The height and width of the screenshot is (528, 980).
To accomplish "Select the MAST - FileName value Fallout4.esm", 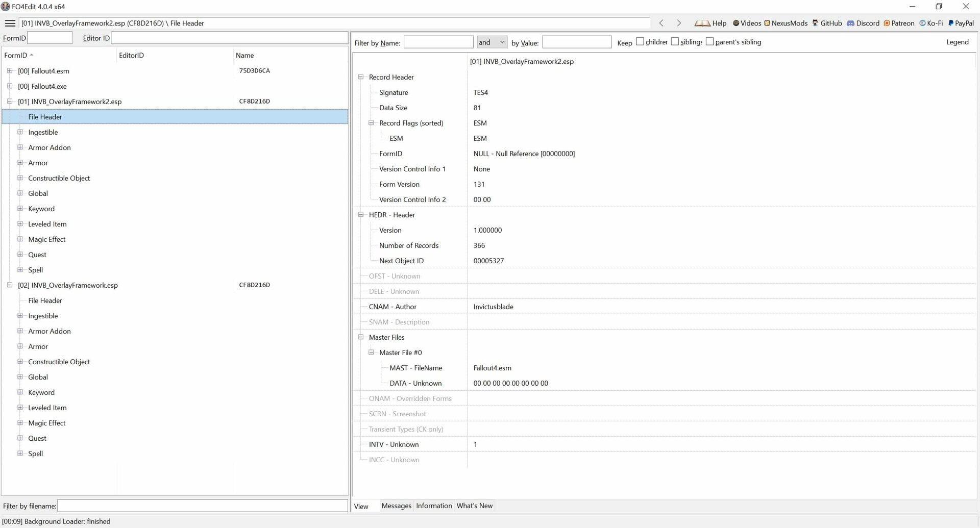I will (x=492, y=368).
